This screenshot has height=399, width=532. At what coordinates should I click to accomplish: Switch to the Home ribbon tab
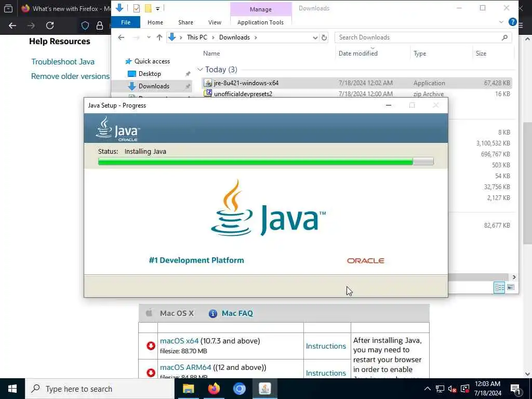point(155,22)
